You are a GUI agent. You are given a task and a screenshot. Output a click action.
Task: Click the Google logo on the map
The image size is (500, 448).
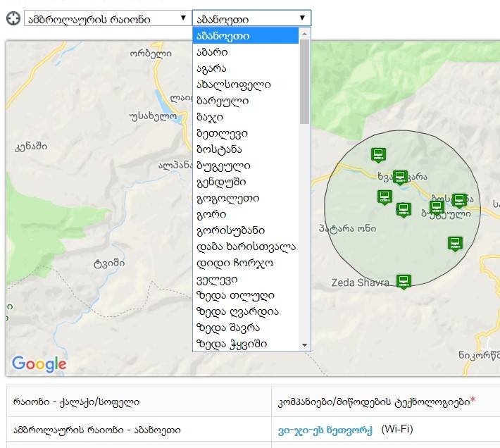(39, 363)
